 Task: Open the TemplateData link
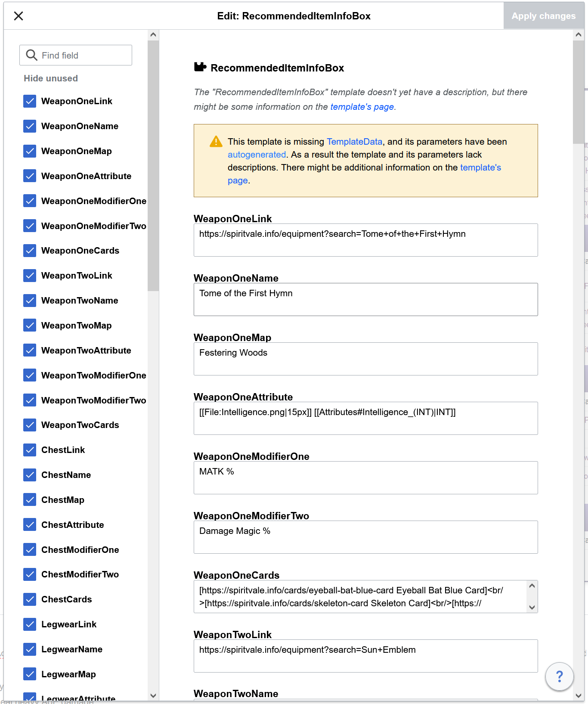354,142
